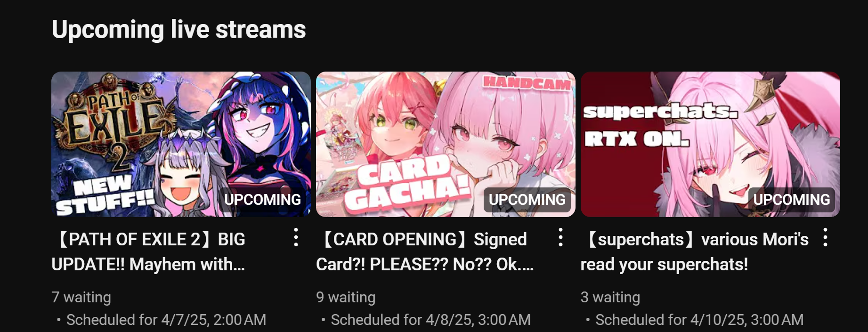Click the Upcoming live streams heading

coord(179,30)
